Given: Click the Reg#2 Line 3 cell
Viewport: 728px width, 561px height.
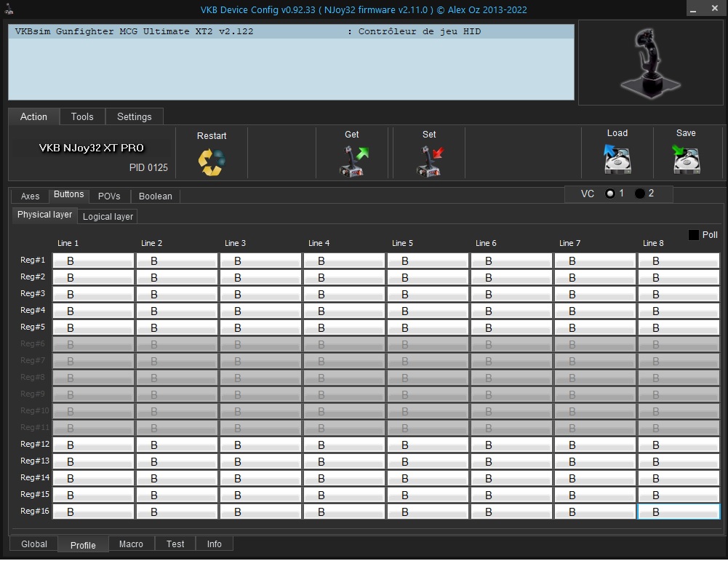Looking at the screenshot, I should pos(260,277).
